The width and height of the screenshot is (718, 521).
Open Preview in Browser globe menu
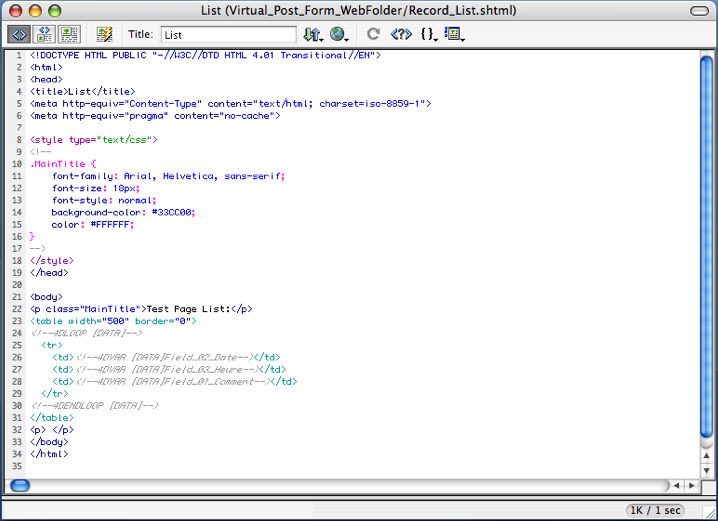(x=339, y=34)
